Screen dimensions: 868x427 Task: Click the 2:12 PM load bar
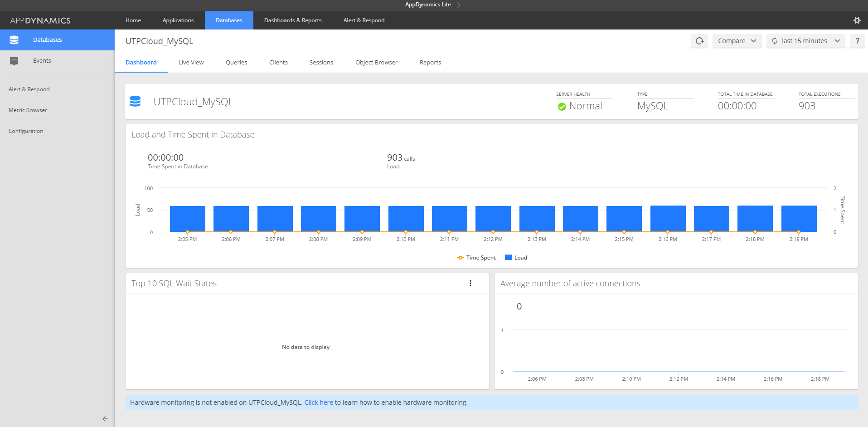click(x=493, y=219)
